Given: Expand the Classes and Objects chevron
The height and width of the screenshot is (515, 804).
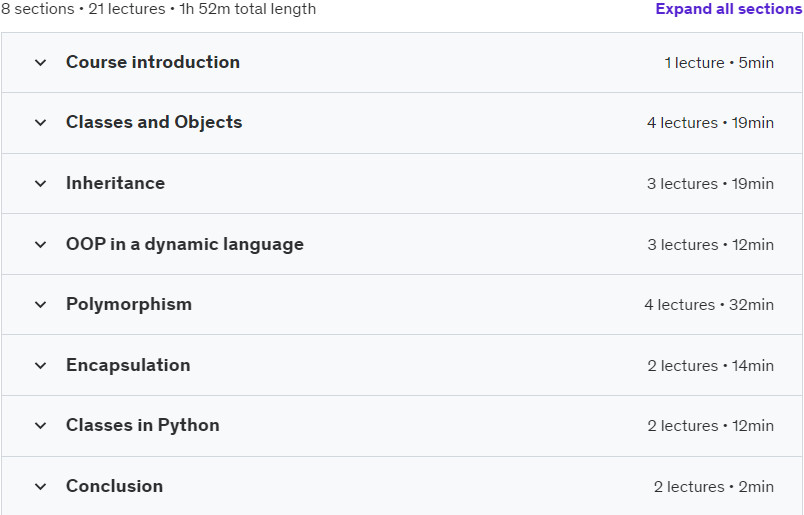Looking at the screenshot, I should click(41, 123).
